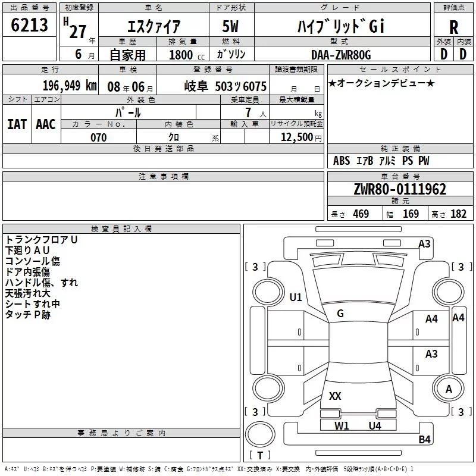Select the W1 repair mark on diagram
Image resolution: width=476 pixels, height=476 pixels.
342,426
